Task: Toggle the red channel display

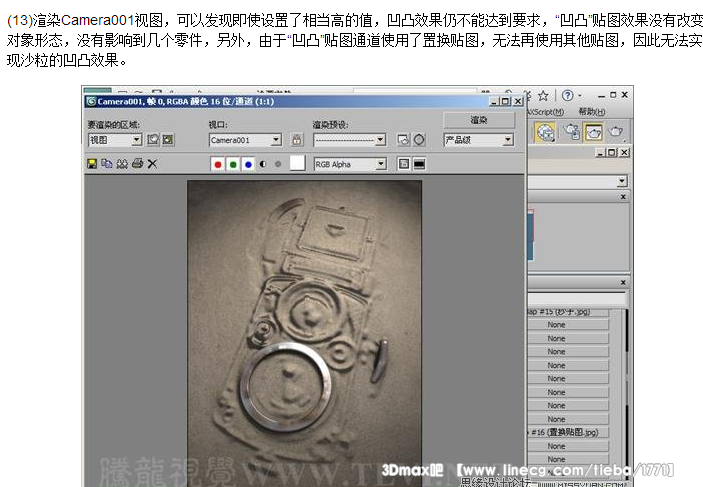Action: pos(217,164)
